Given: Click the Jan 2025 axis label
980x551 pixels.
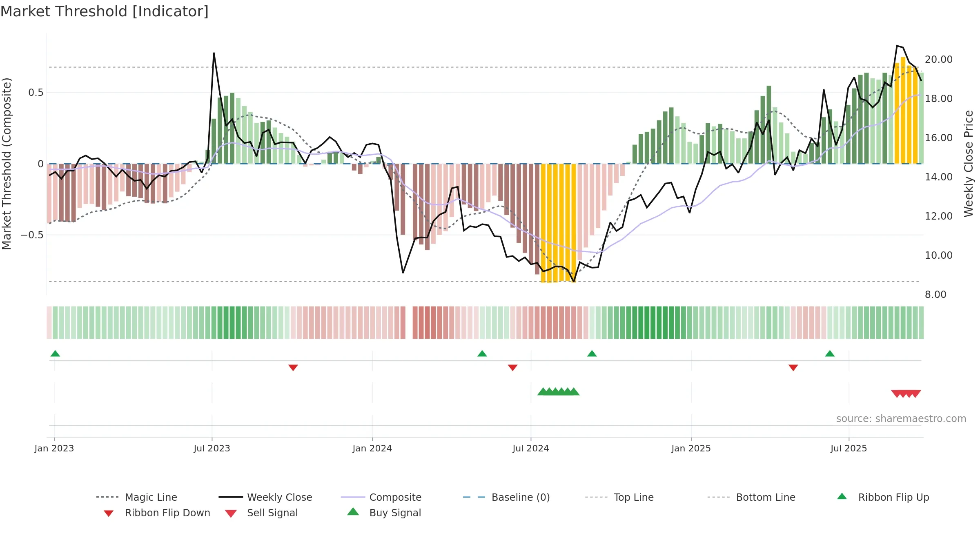Looking at the screenshot, I should 691,449.
